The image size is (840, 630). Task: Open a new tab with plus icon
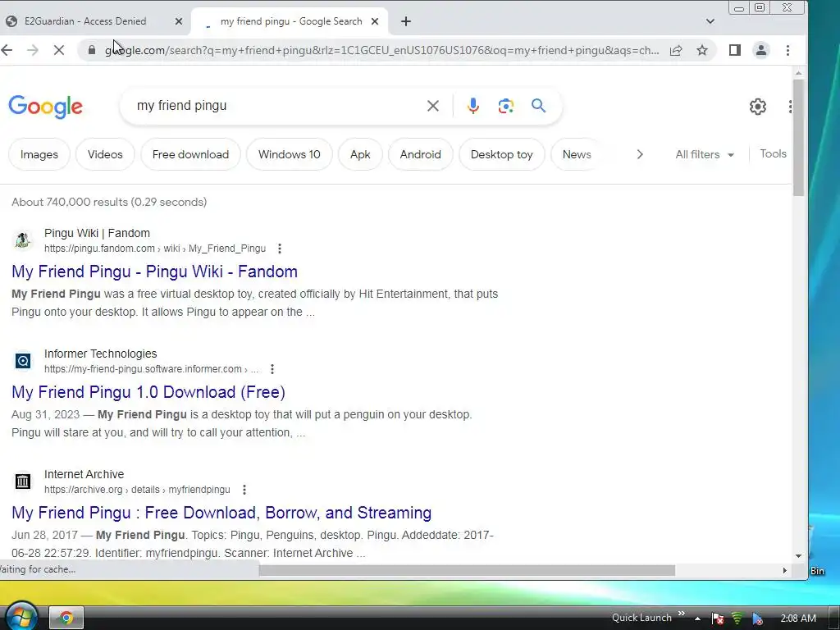tap(406, 21)
